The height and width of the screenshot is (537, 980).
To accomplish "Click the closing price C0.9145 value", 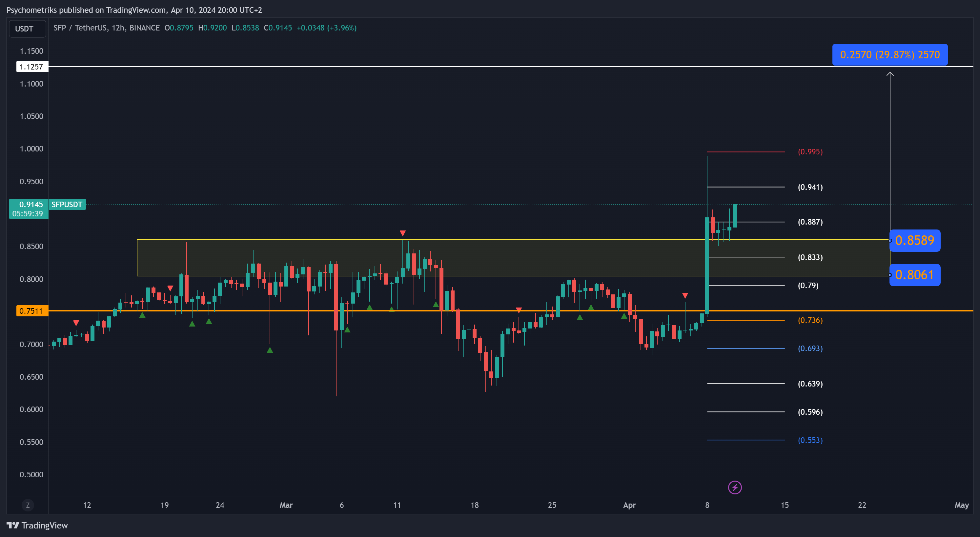I will pyautogui.click(x=278, y=28).
